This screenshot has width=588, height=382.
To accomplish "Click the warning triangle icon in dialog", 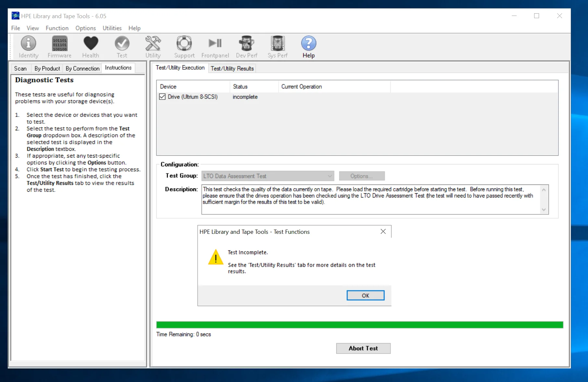I will [216, 257].
